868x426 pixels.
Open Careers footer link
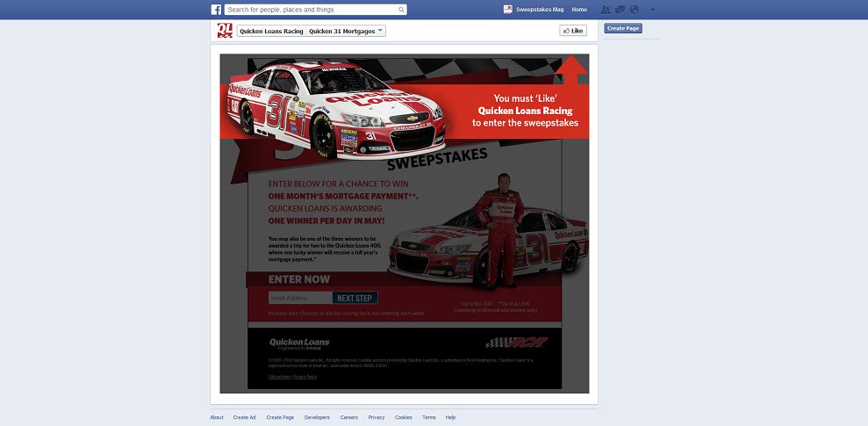pos(349,418)
